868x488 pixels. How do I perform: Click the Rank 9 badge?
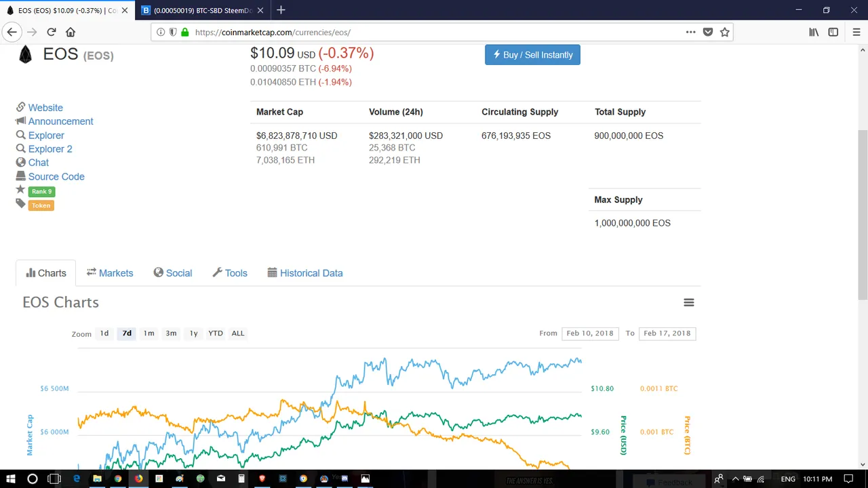(41, 192)
